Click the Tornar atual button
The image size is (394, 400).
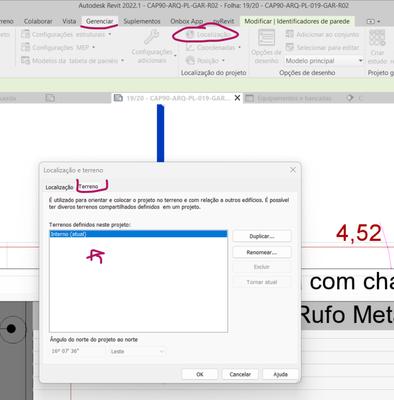262,282
